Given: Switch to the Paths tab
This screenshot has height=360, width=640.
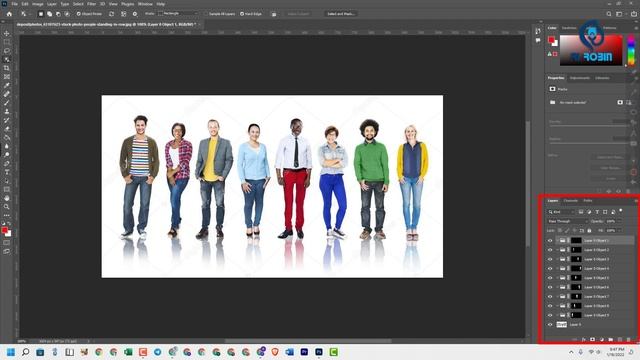Looking at the screenshot, I should [x=588, y=201].
